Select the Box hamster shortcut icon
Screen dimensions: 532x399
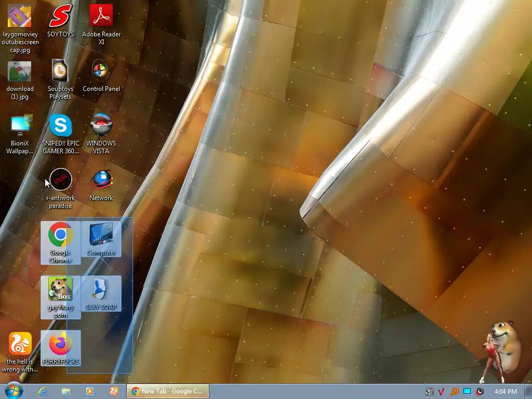click(60, 297)
